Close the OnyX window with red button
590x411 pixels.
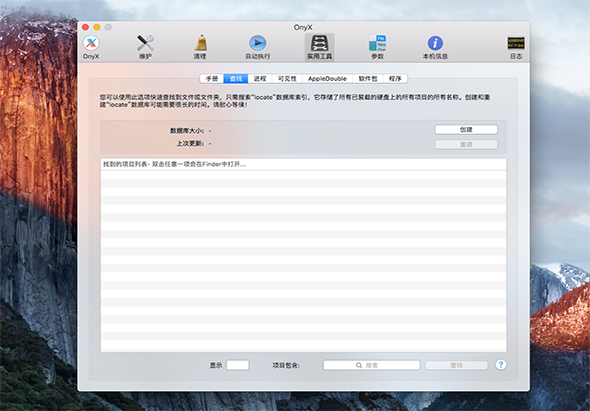pos(85,27)
